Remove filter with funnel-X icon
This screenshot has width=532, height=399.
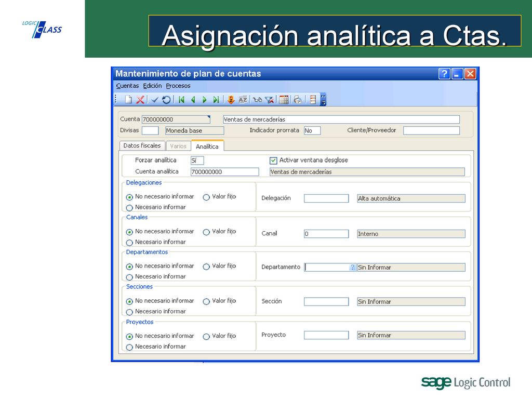270,99
